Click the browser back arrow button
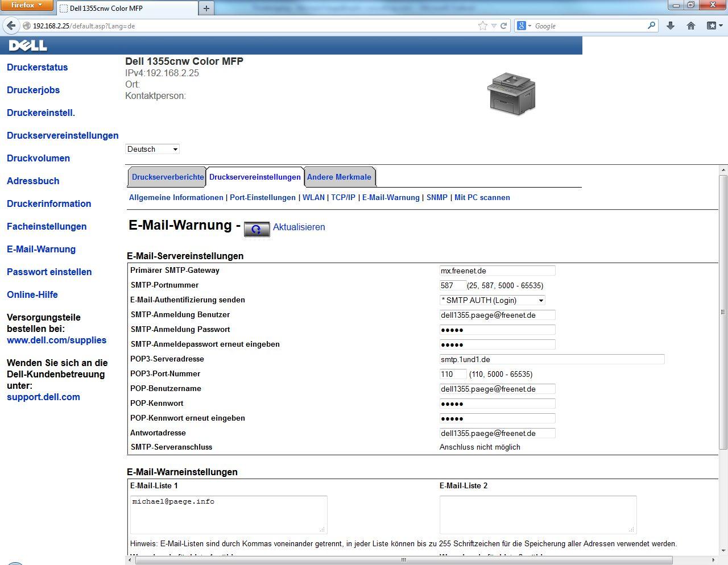 [x=11, y=26]
